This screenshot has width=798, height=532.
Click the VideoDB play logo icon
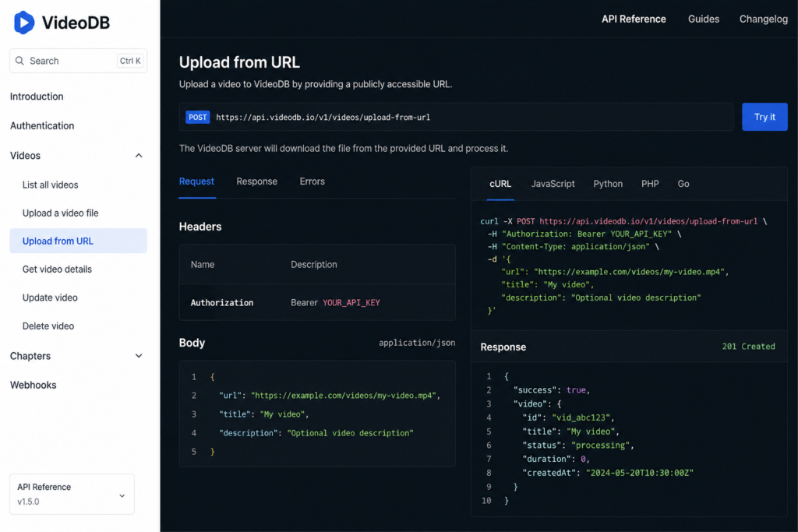(x=24, y=23)
